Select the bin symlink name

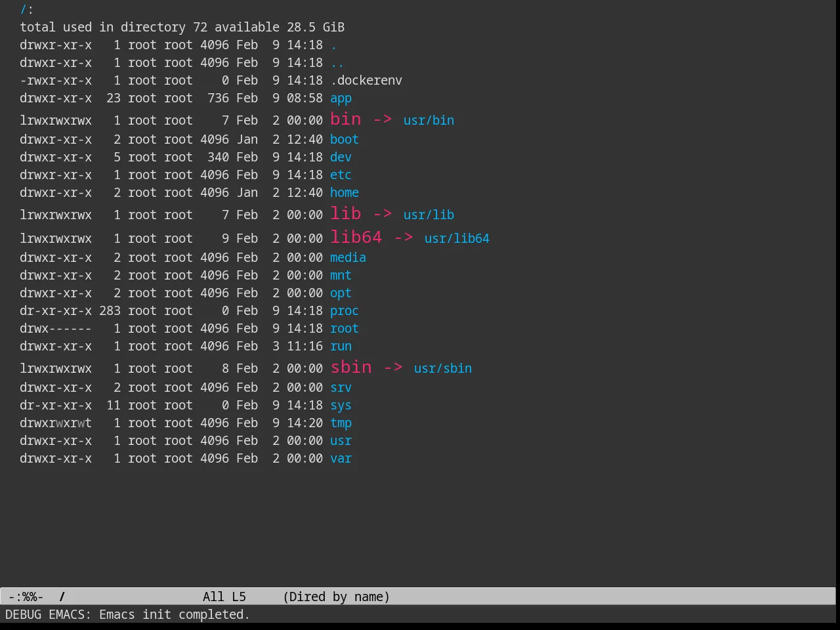346,119
